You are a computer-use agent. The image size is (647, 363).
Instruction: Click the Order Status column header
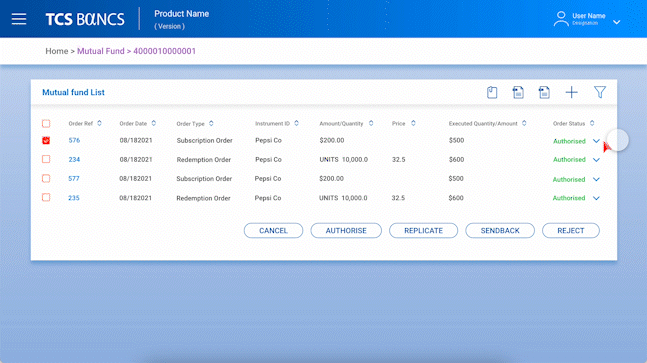pyautogui.click(x=569, y=124)
